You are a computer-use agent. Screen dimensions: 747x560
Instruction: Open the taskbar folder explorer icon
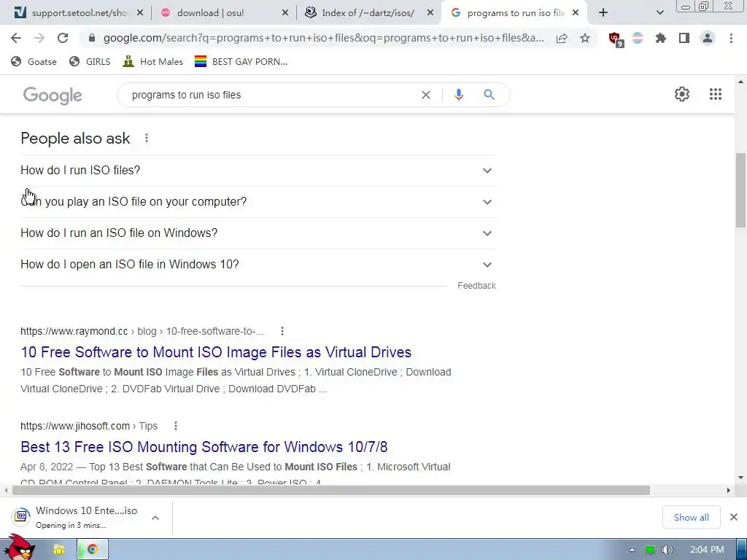(58, 550)
